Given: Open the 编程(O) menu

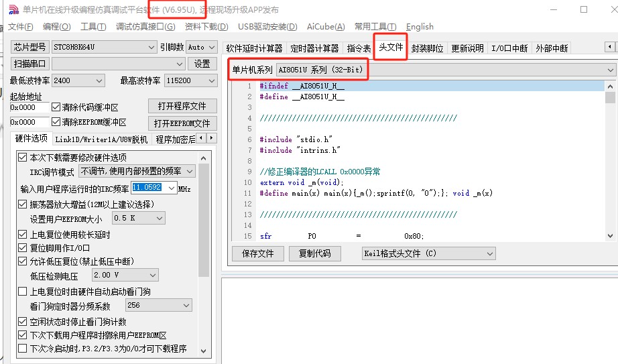Looking at the screenshot, I should point(57,27).
